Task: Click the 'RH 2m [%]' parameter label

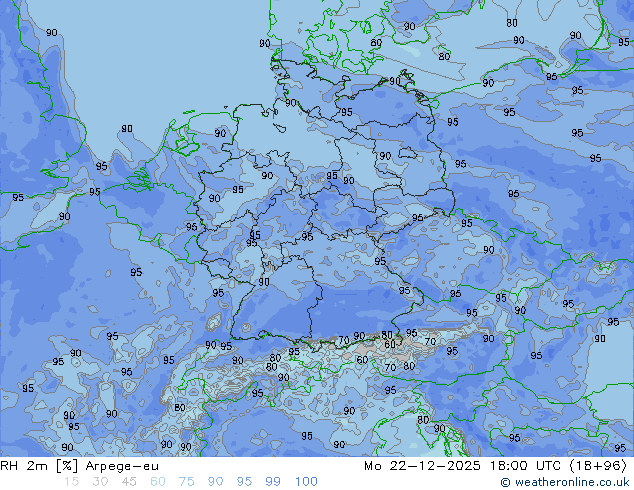Action: (x=39, y=466)
